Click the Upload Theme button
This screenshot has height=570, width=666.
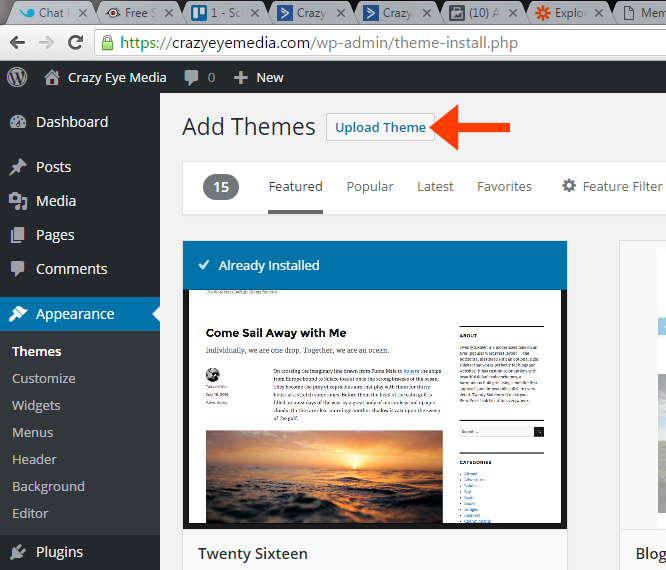(380, 127)
